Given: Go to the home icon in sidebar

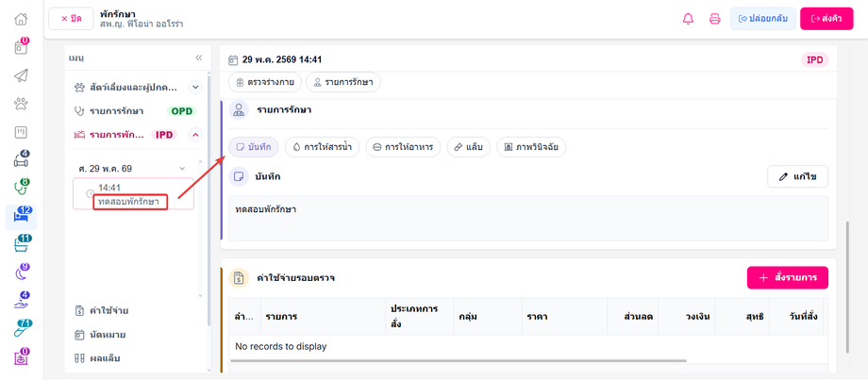Looking at the screenshot, I should [x=21, y=18].
